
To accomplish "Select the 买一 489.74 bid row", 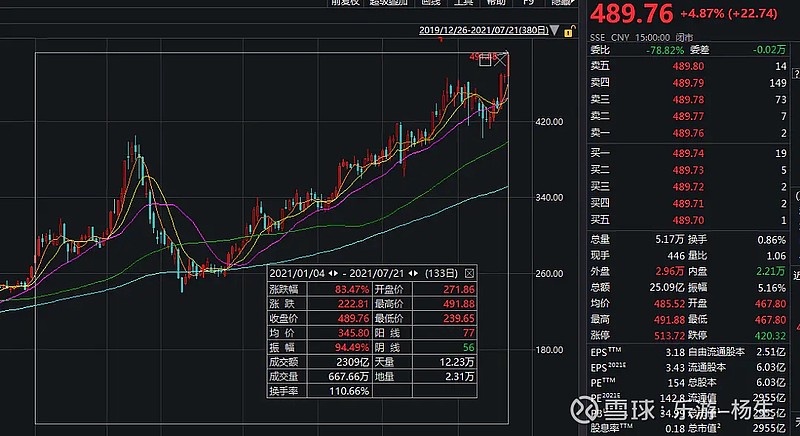I will point(688,153).
